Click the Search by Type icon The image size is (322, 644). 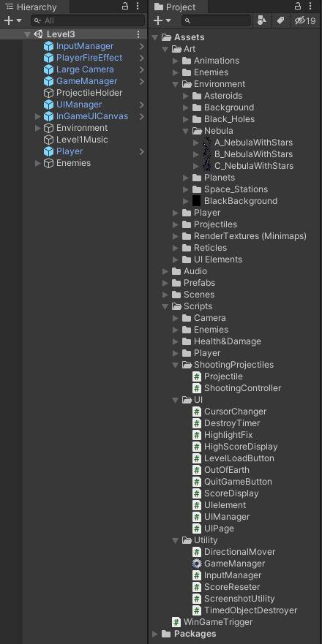[x=261, y=20]
